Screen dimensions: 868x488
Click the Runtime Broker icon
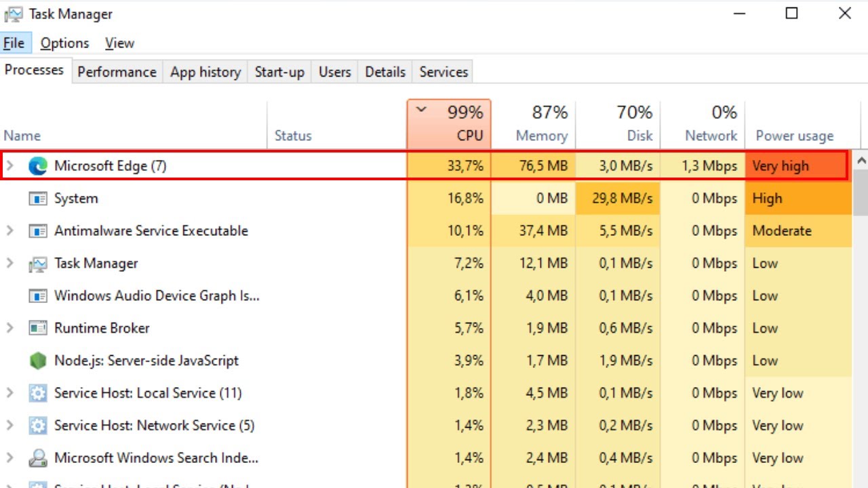38,329
